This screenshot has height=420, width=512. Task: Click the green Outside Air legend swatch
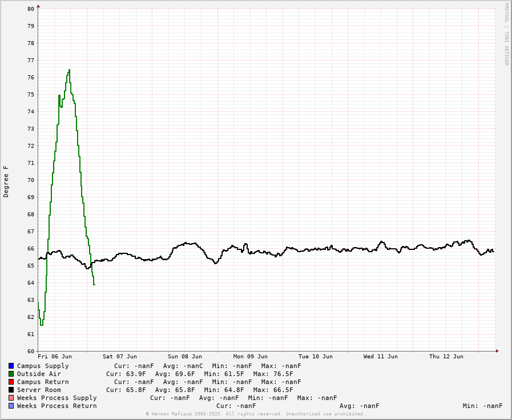point(11,374)
